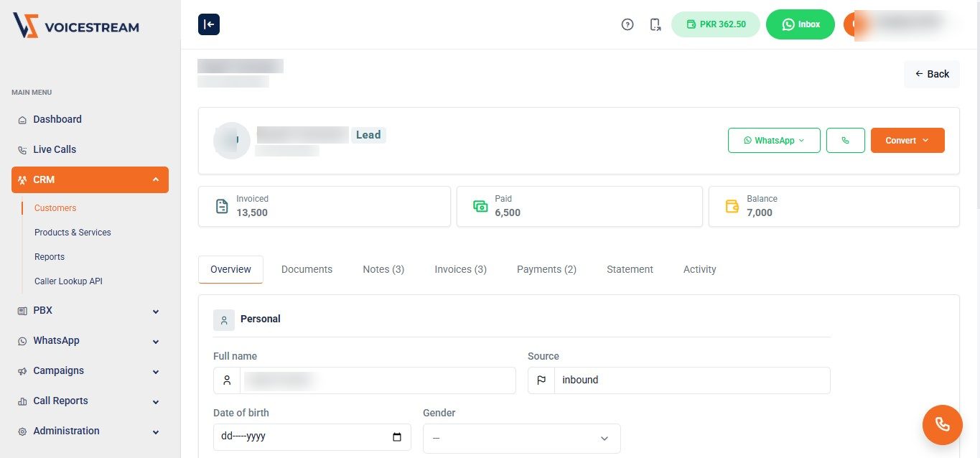This screenshot has width=980, height=458.
Task: Open the PKR 362.50 wallet balance
Action: [x=716, y=24]
